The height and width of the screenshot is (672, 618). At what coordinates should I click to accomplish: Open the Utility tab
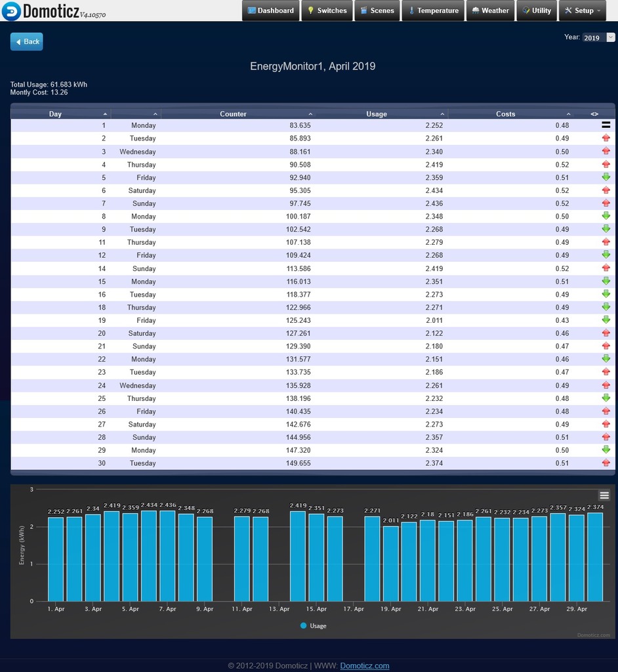[x=537, y=10]
